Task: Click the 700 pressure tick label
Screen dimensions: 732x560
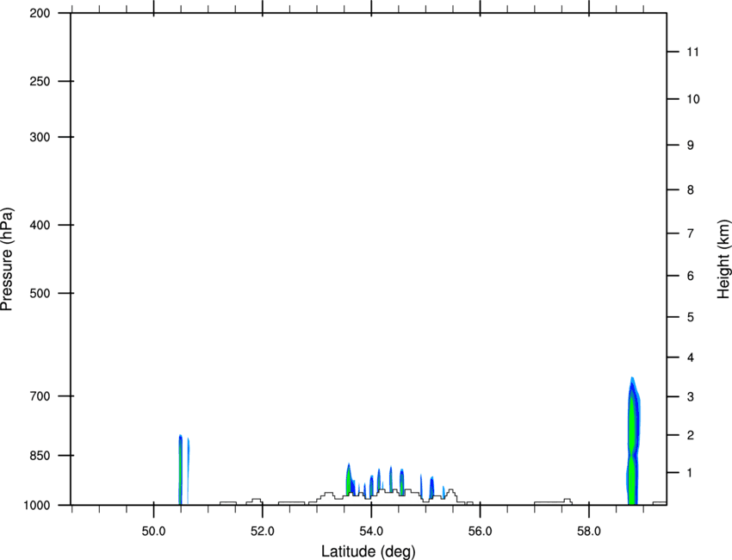Action: coord(40,396)
